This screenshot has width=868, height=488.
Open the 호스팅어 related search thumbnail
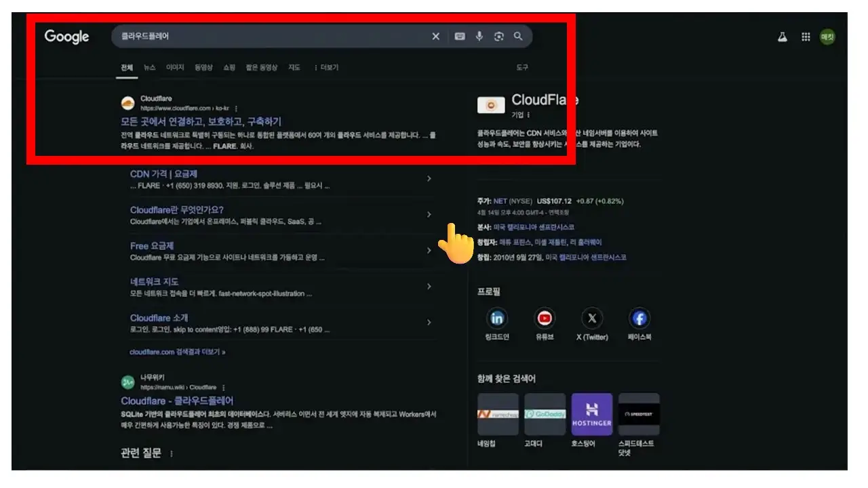coord(592,414)
